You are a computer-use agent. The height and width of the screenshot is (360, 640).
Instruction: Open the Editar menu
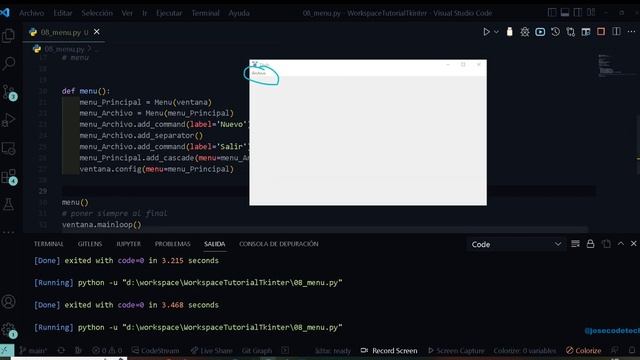click(62, 13)
